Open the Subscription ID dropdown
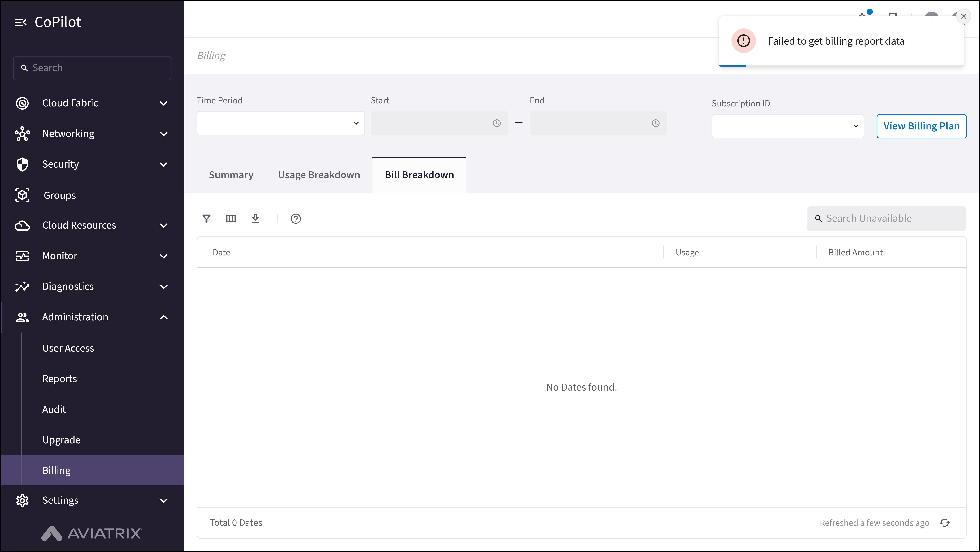This screenshot has height=552, width=980. [787, 126]
